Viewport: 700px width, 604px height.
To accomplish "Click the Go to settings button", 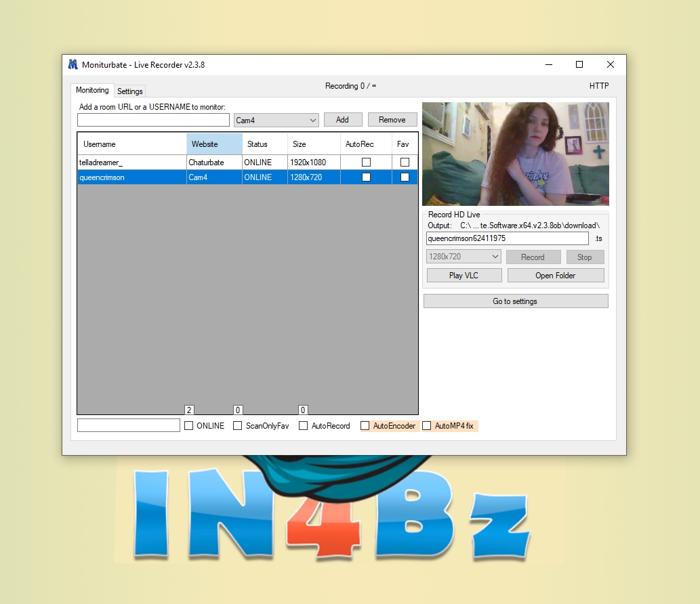I will (516, 301).
